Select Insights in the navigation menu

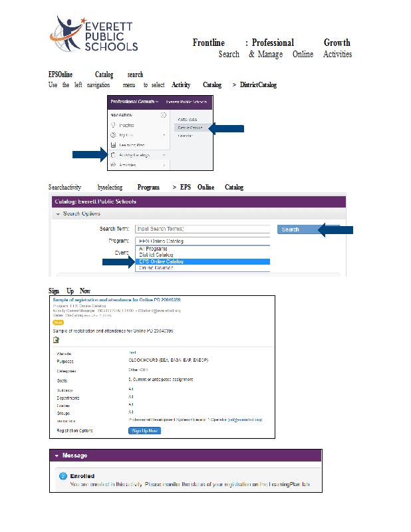(126, 125)
